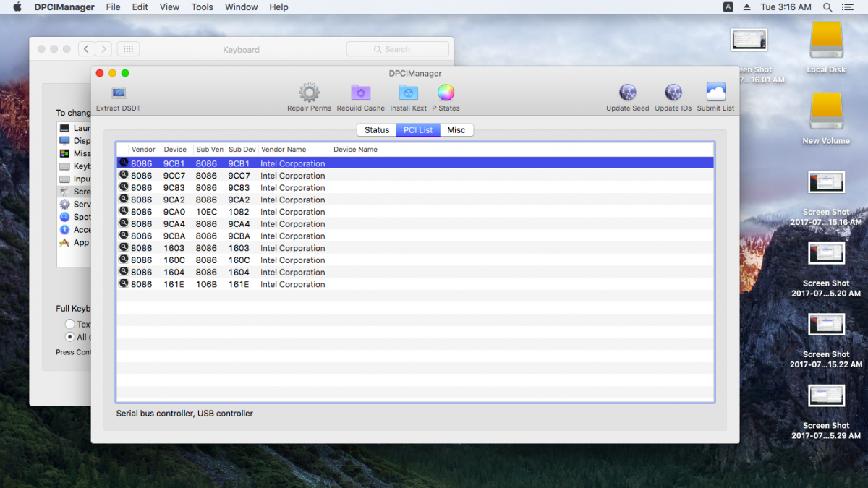Click the Submit List cloud icon
Screen dimensions: 868x488
click(x=715, y=93)
